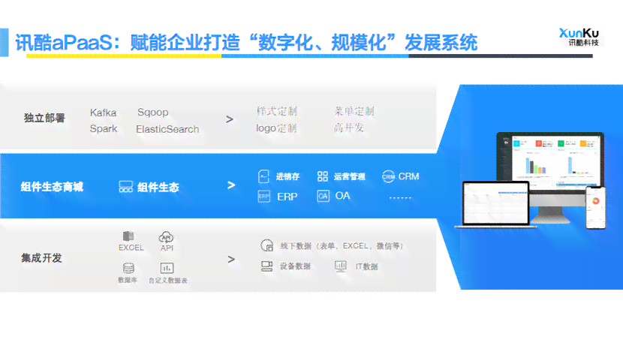Click the XunKu 讯酷科技 logo

[579, 37]
